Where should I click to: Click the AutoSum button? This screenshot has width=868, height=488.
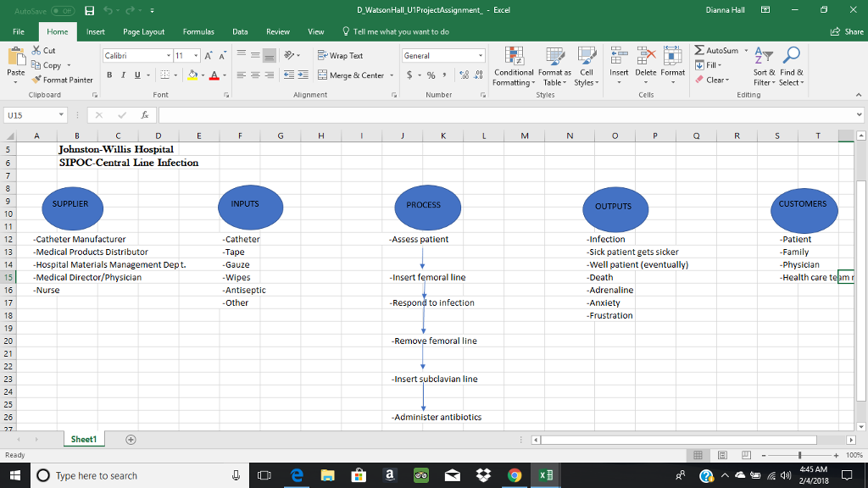715,51
